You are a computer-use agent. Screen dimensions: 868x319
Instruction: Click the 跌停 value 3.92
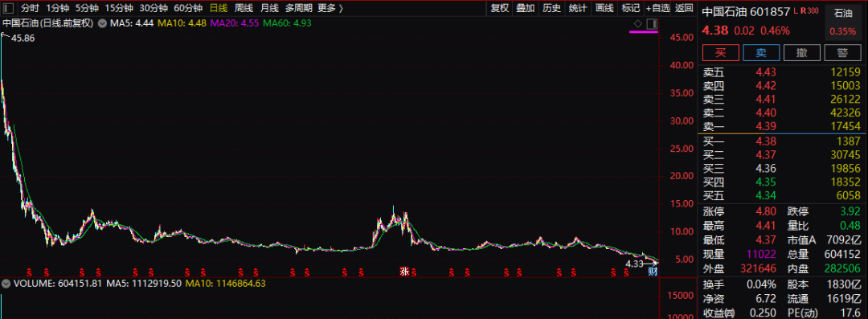pyautogui.click(x=850, y=211)
